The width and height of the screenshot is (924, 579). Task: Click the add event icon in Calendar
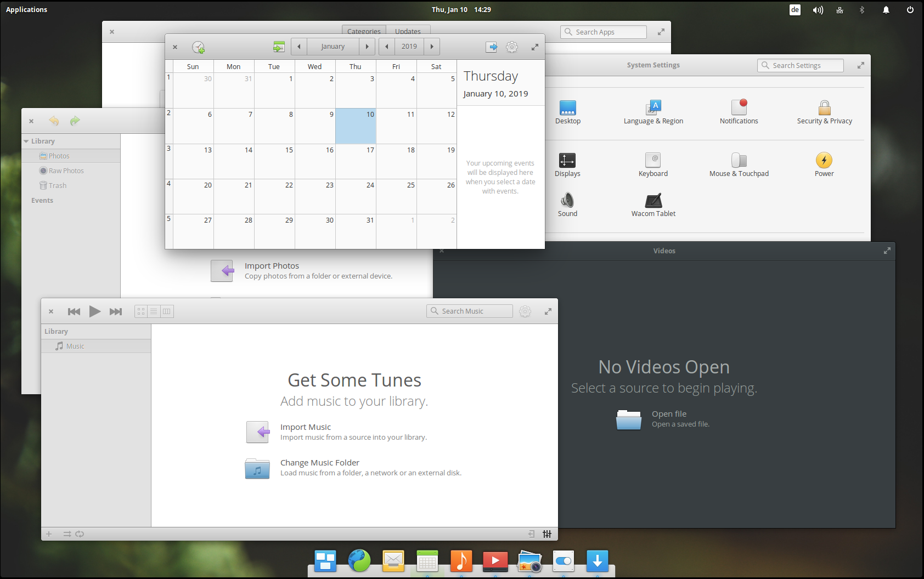(198, 47)
